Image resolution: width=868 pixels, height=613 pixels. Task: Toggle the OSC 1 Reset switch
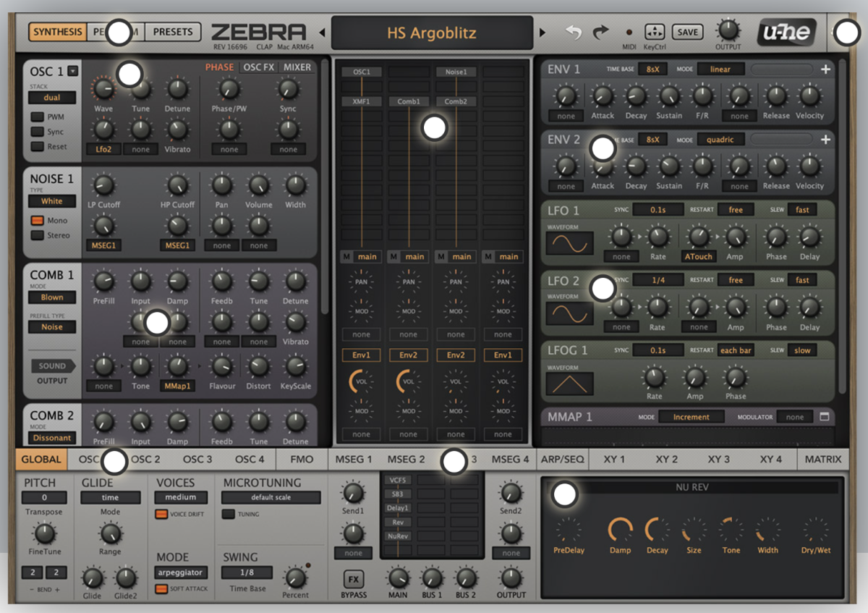click(x=36, y=146)
